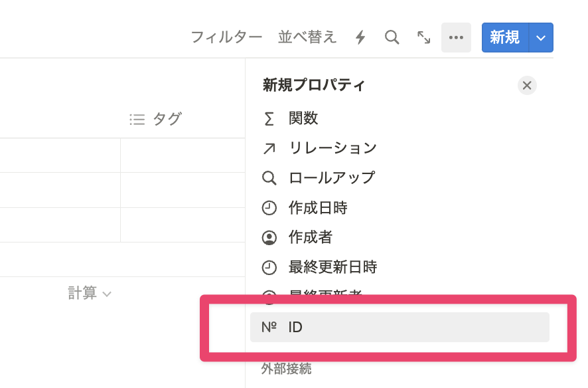Image resolution: width=588 pixels, height=388 pixels.
Task: Select the リレーション property type
Action: point(400,148)
